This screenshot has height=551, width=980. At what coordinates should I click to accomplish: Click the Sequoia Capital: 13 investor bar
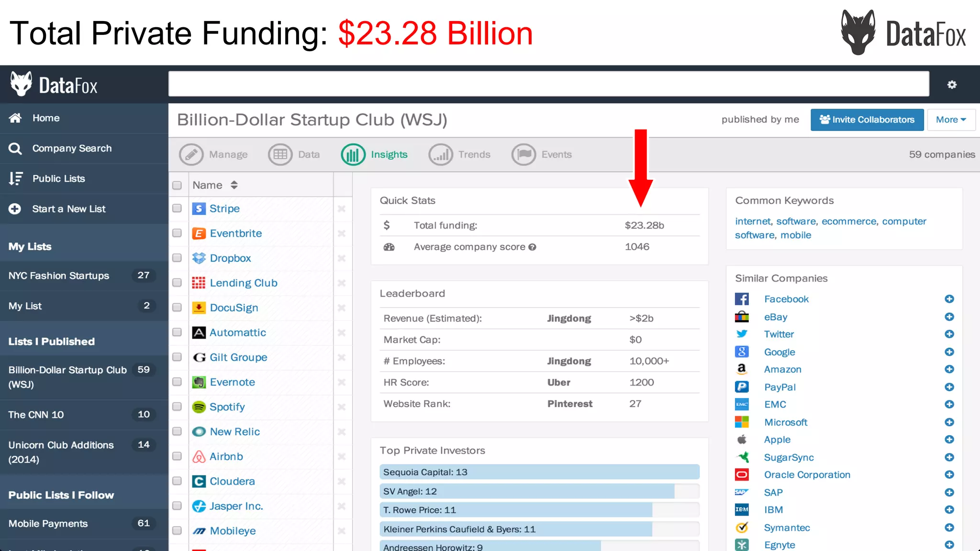click(x=539, y=472)
